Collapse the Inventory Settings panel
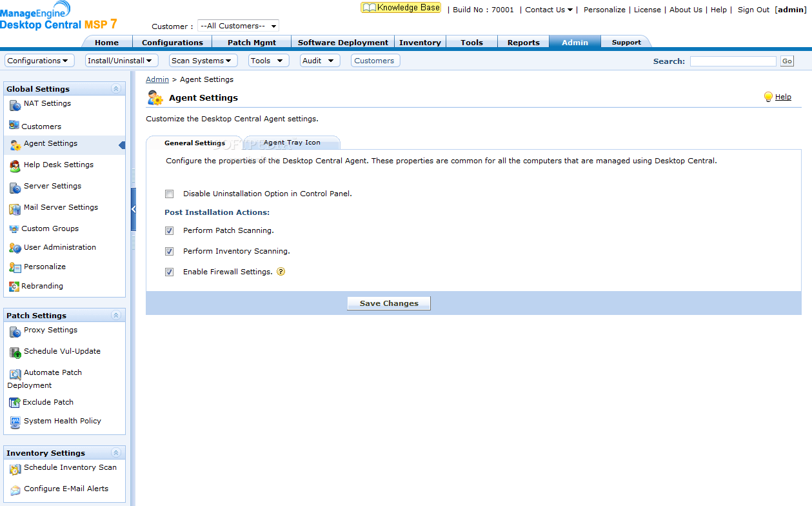 tap(116, 453)
